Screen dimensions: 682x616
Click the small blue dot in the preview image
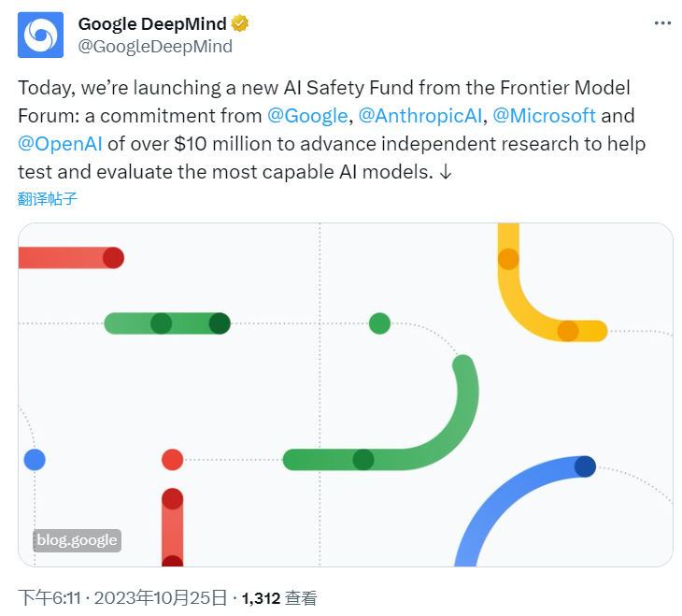35,459
